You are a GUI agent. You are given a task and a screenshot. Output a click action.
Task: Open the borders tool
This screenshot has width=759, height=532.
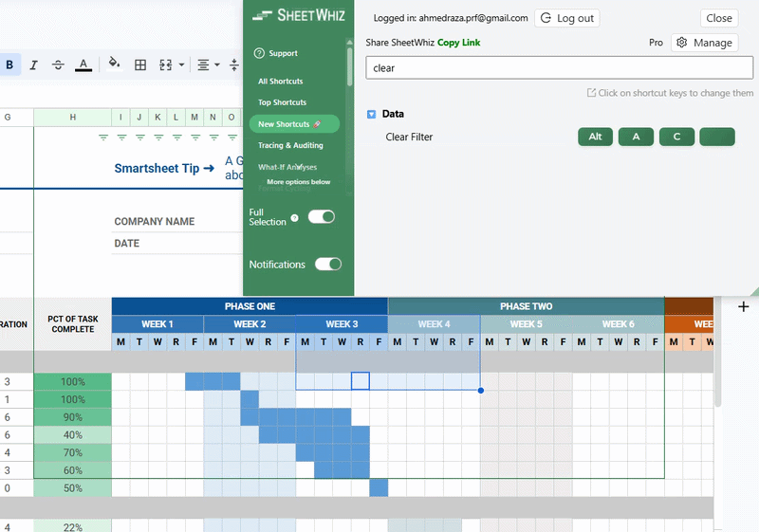tap(140, 64)
